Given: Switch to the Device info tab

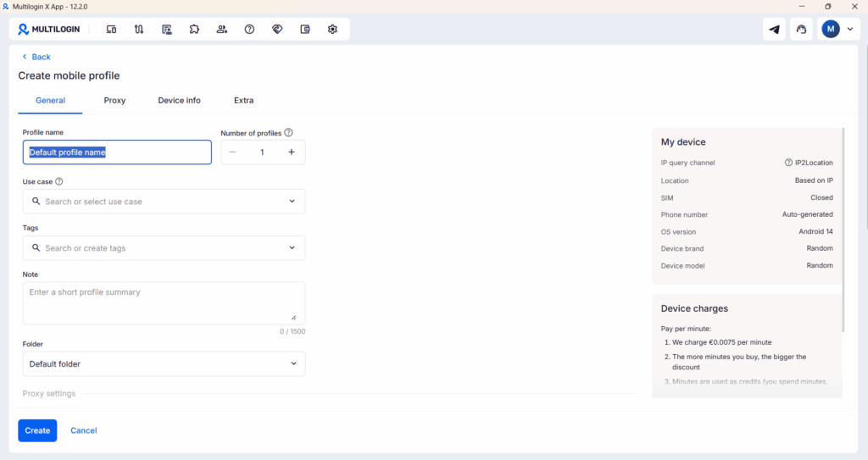Looking at the screenshot, I should coord(179,100).
